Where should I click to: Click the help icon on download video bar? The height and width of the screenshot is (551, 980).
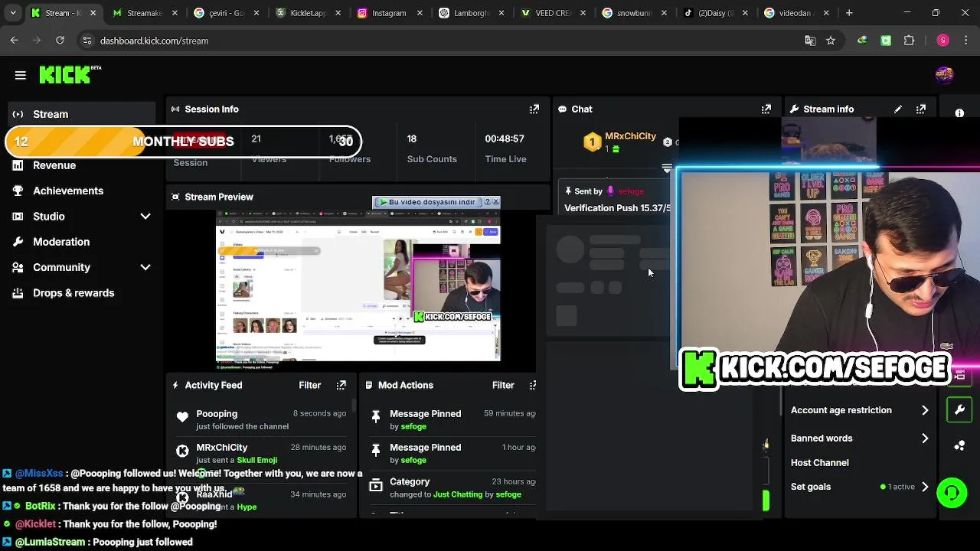[x=488, y=202]
